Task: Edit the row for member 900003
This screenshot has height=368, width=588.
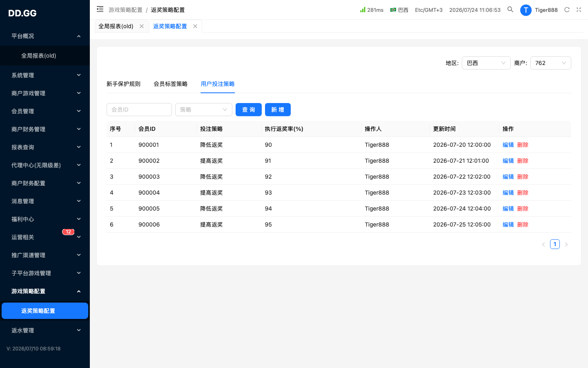Action: (x=508, y=177)
